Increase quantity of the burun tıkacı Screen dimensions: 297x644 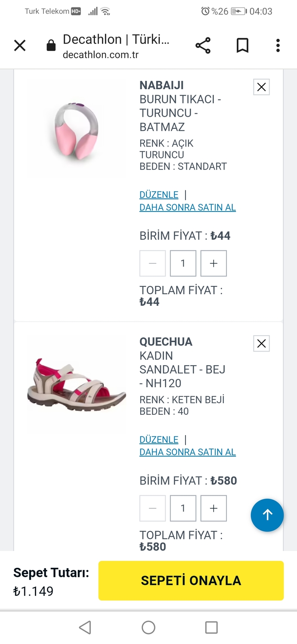click(x=213, y=263)
